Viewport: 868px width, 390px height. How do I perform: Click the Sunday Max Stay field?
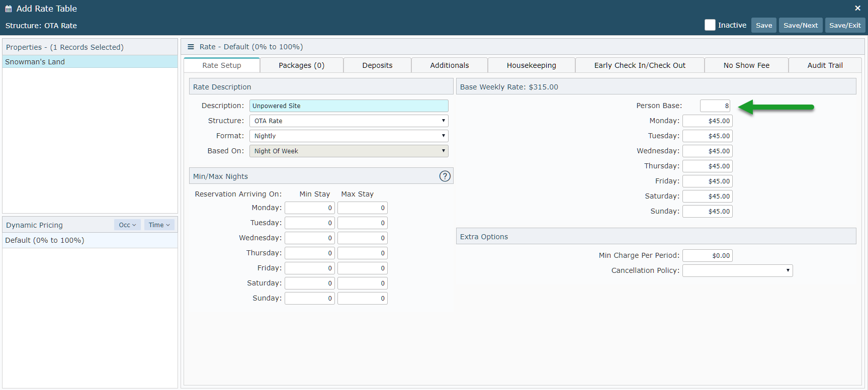tap(363, 298)
